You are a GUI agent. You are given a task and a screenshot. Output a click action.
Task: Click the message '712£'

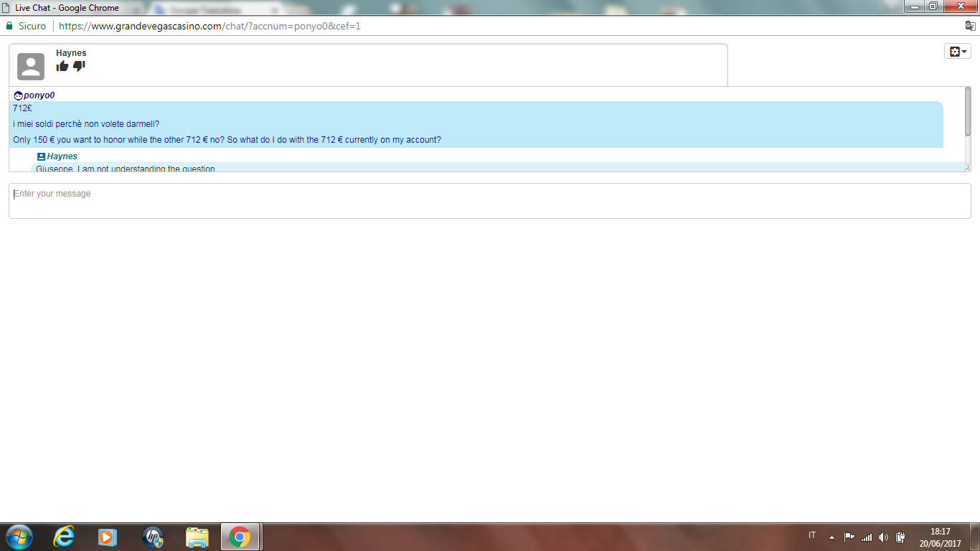[22, 108]
